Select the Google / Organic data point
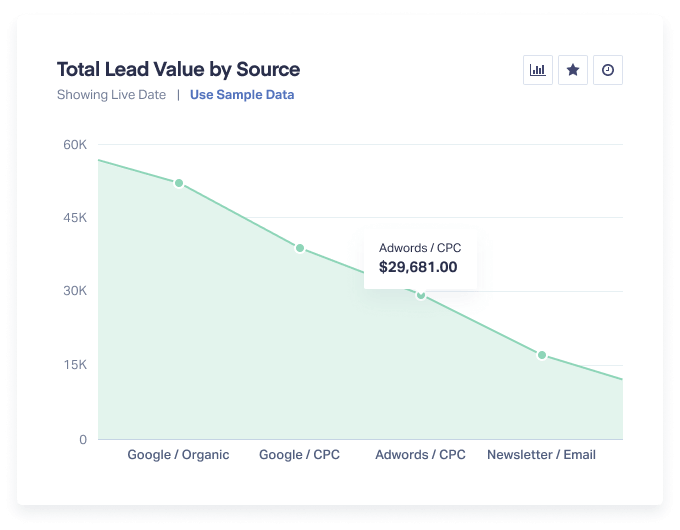Image resolution: width=680 pixels, height=530 pixels. (x=179, y=183)
